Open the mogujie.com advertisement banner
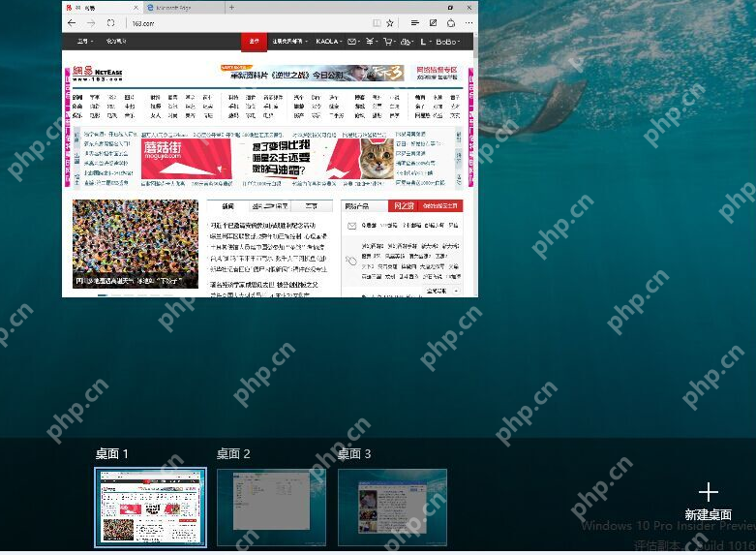Image resolution: width=756 pixels, height=555 pixels. (x=187, y=159)
